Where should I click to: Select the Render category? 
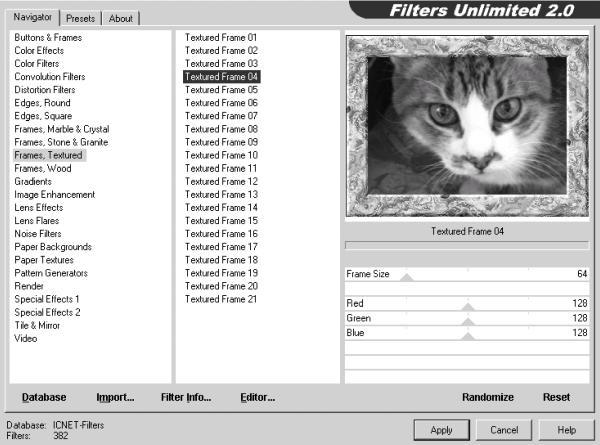pos(29,286)
